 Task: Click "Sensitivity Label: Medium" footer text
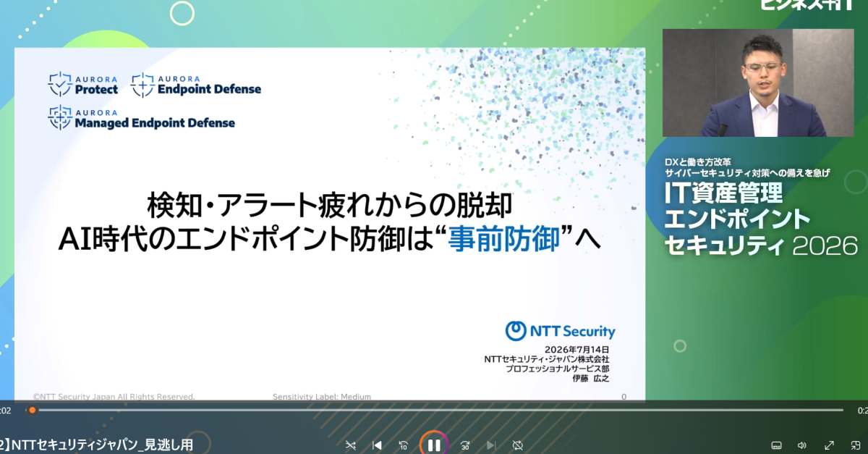click(x=322, y=397)
